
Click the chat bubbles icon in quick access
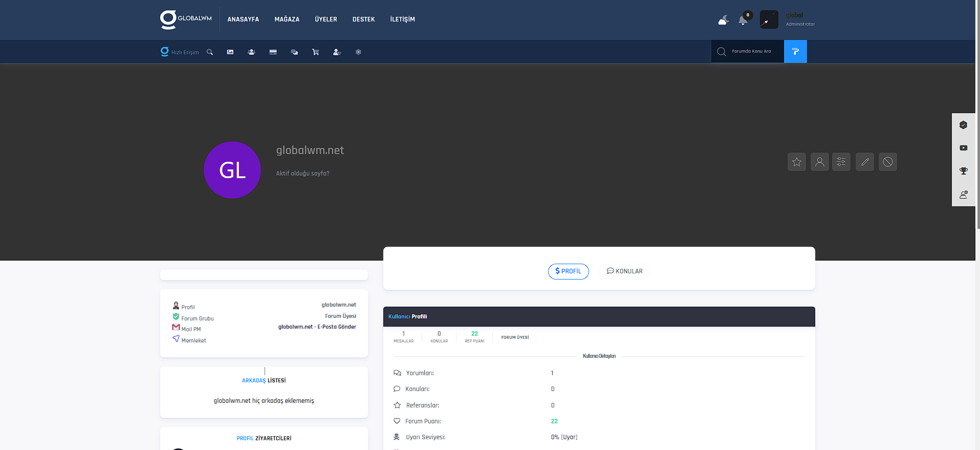coord(294,52)
